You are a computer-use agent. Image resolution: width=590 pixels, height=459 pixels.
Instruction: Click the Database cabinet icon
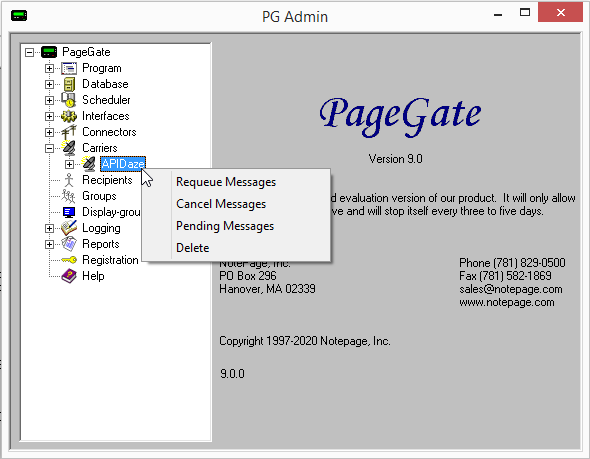coord(69,84)
